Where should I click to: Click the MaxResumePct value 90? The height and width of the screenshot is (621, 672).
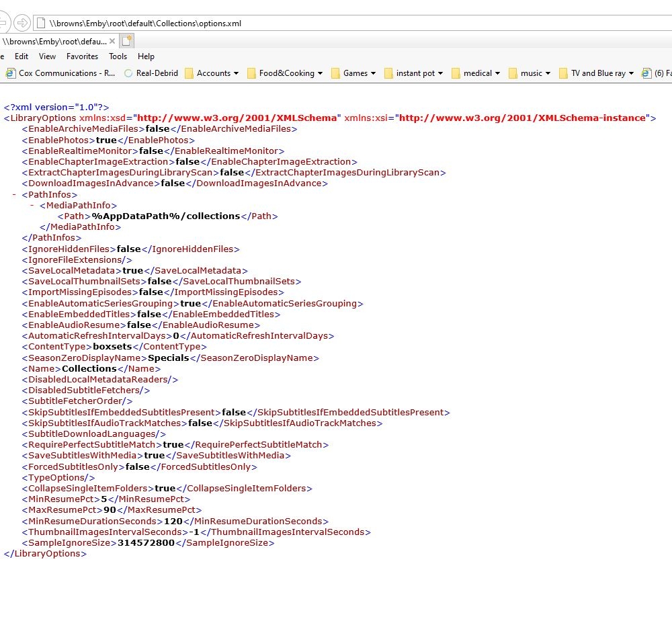tap(110, 510)
